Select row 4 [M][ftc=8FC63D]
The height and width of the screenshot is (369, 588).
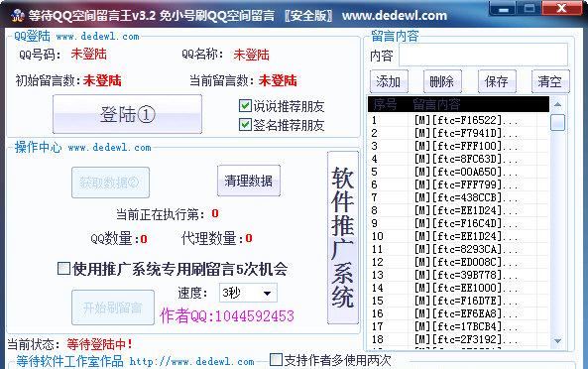458,159
